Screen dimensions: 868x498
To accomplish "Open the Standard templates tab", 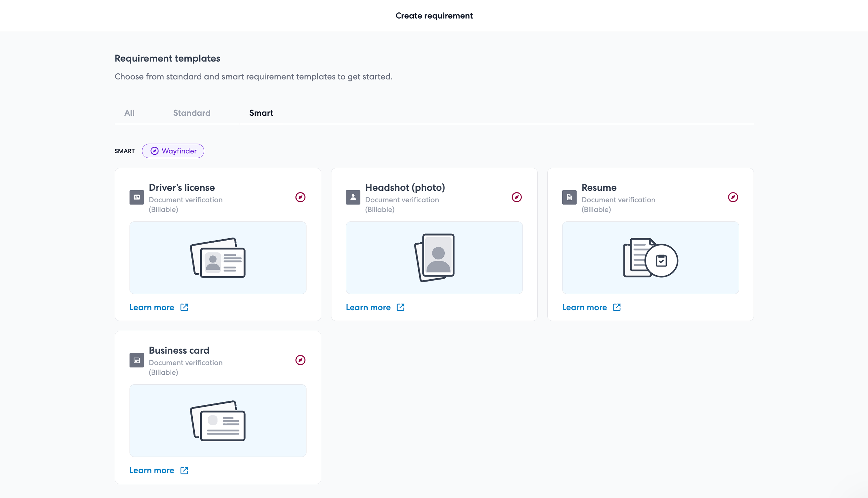I will 192,113.
